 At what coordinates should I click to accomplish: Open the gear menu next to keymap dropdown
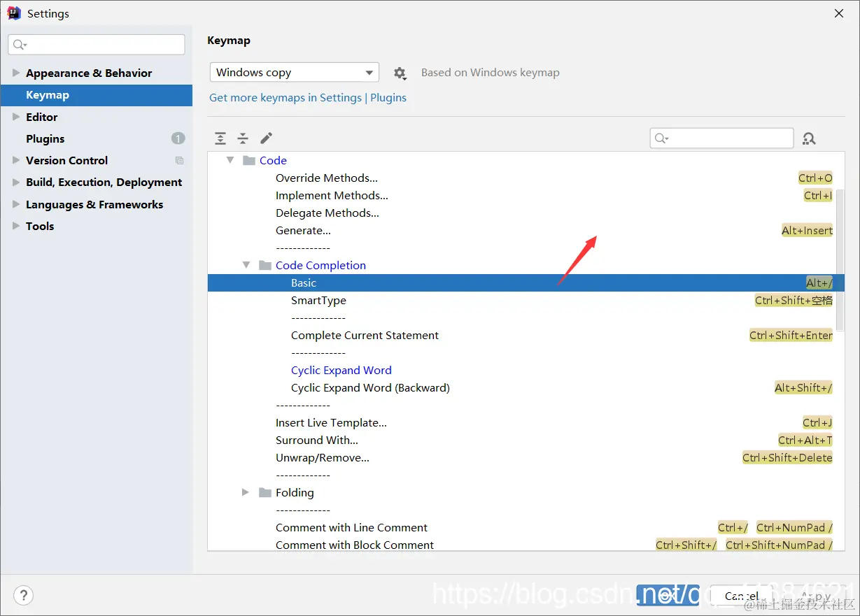(x=400, y=73)
